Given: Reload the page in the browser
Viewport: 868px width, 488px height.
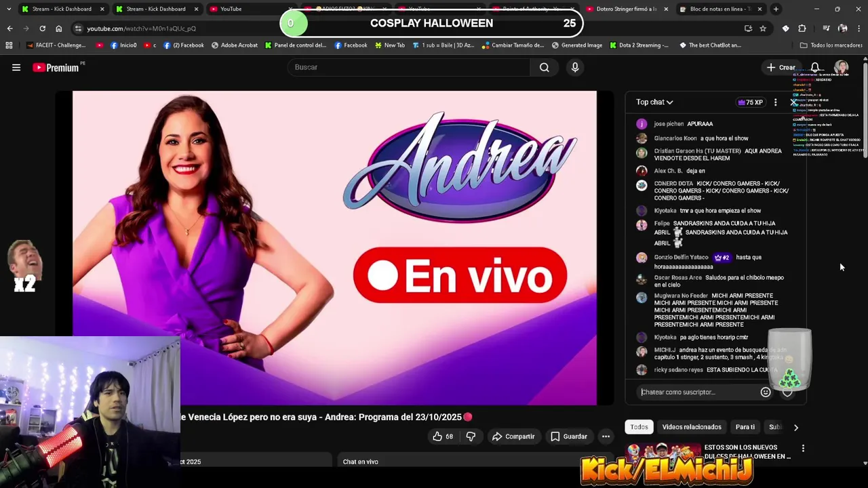Looking at the screenshot, I should point(42,28).
